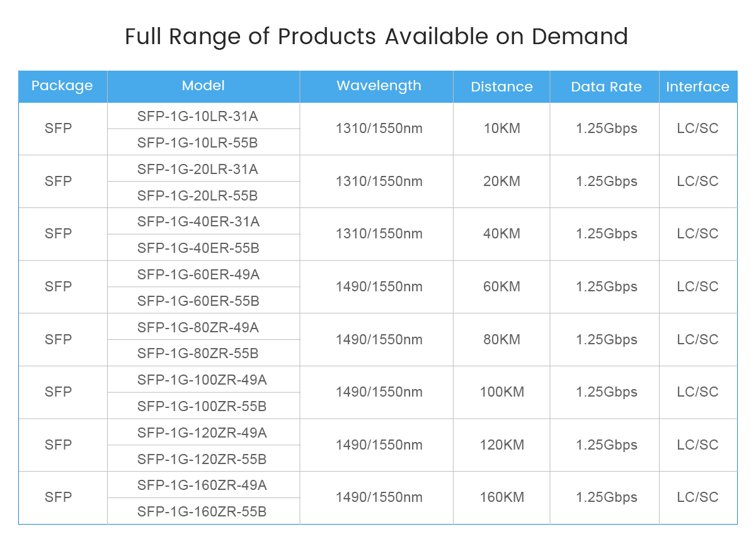The width and height of the screenshot is (756, 541).
Task: Click the Distance column header
Action: click(501, 87)
